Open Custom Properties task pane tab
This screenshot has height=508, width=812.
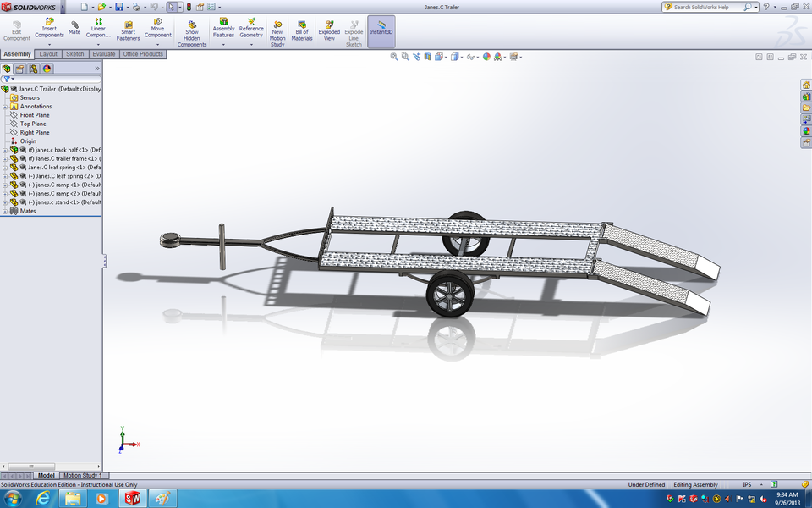tap(806, 142)
